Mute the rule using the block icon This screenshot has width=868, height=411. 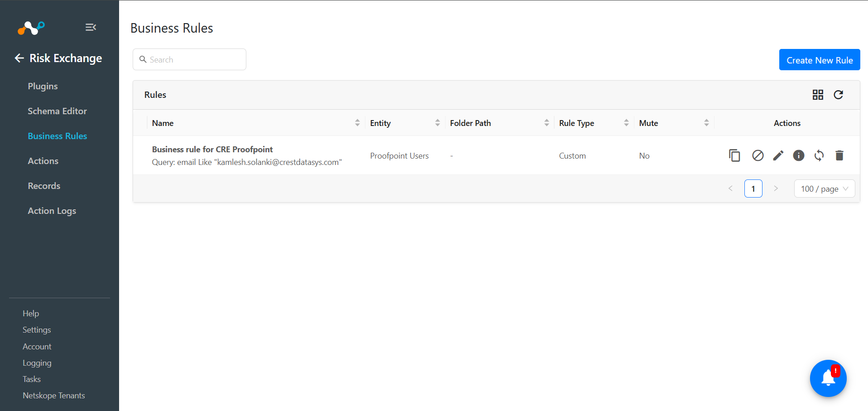(758, 155)
